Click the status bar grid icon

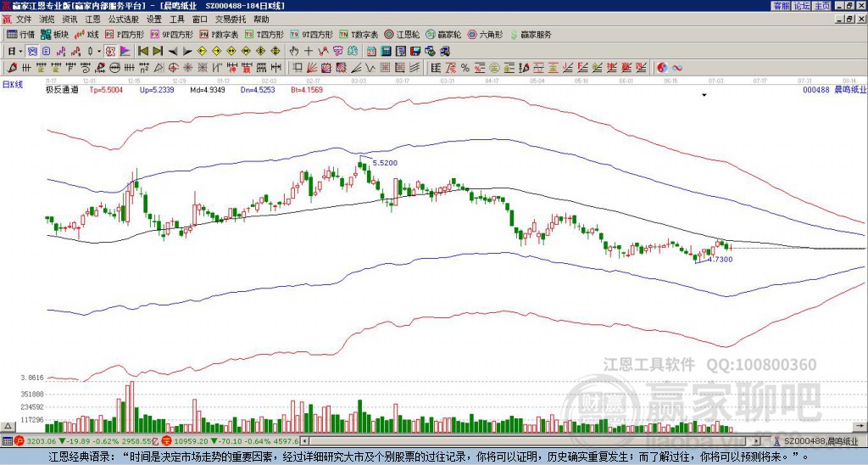[7, 441]
